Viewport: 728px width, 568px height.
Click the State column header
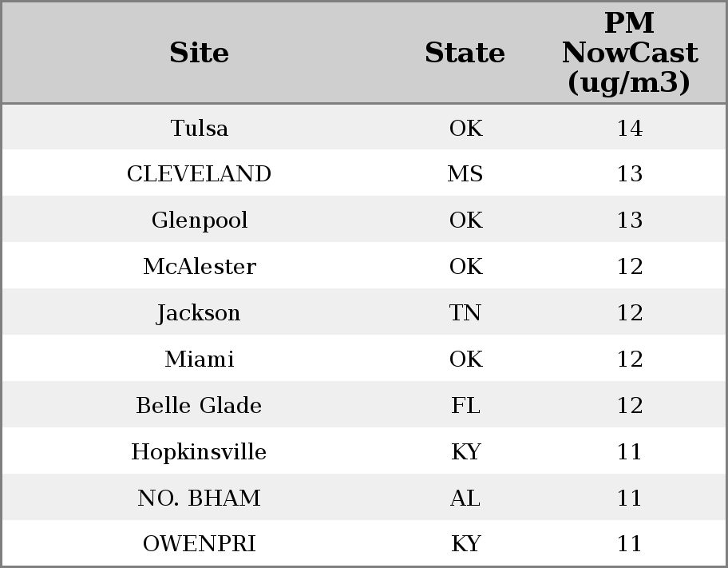(465, 54)
